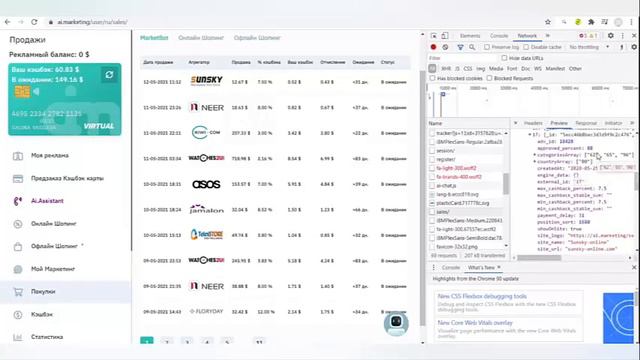This screenshot has width=640, height=360.
Task: Enable the Preserve log checkbox
Action: pyautogui.click(x=487, y=47)
